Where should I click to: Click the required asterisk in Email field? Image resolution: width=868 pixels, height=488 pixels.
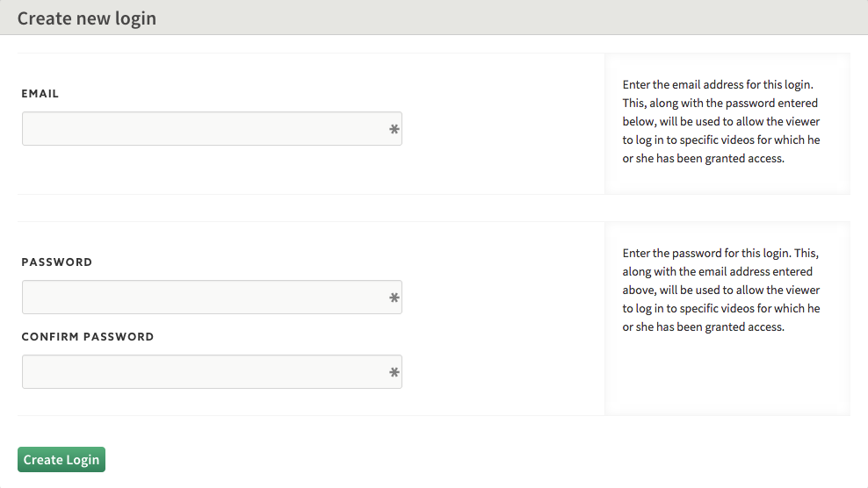click(394, 130)
